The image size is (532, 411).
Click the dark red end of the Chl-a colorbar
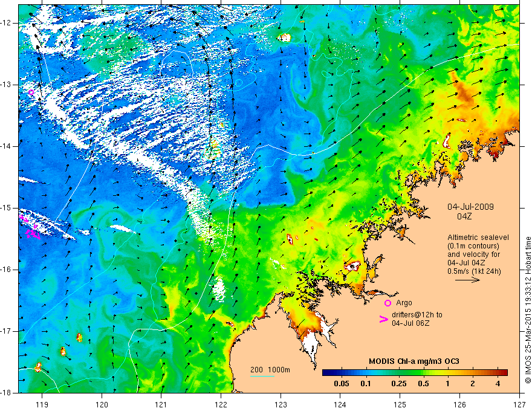point(505,373)
